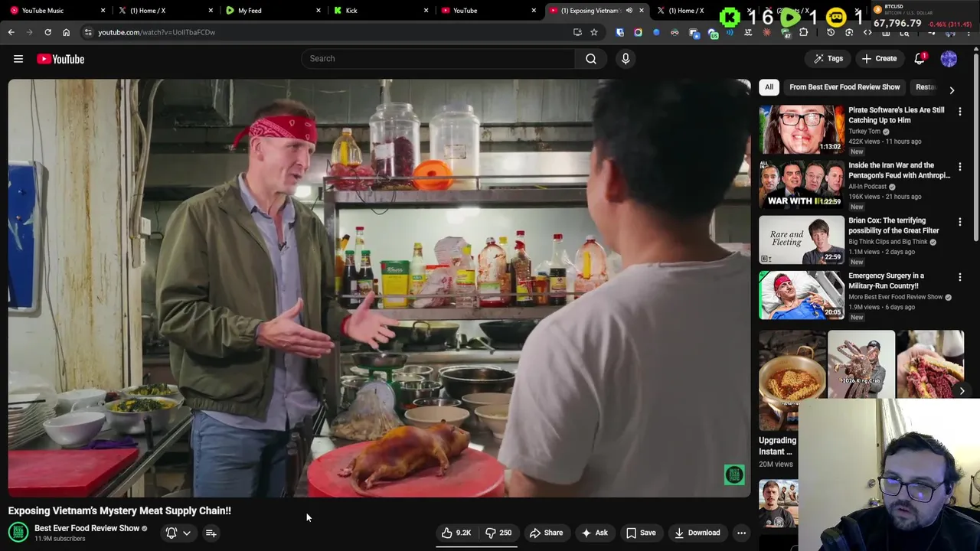This screenshot has height=551, width=980.
Task: Click the address bar URL
Action: [156, 32]
